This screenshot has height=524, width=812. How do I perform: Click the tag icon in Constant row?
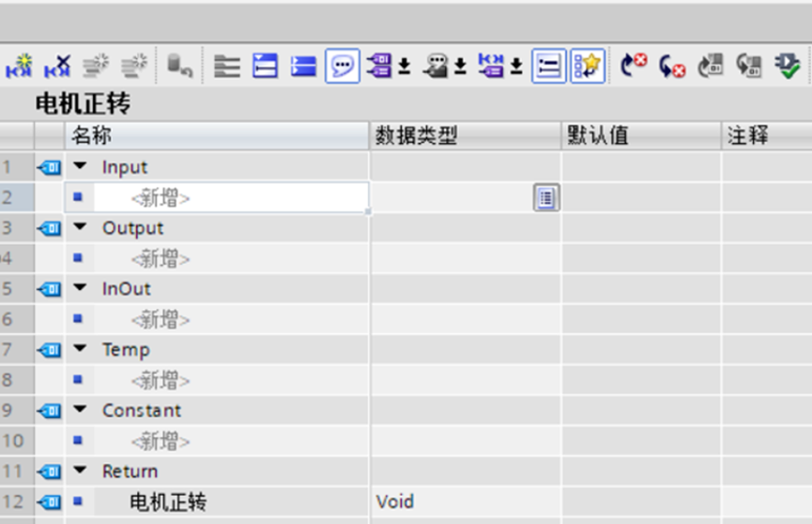(49, 410)
